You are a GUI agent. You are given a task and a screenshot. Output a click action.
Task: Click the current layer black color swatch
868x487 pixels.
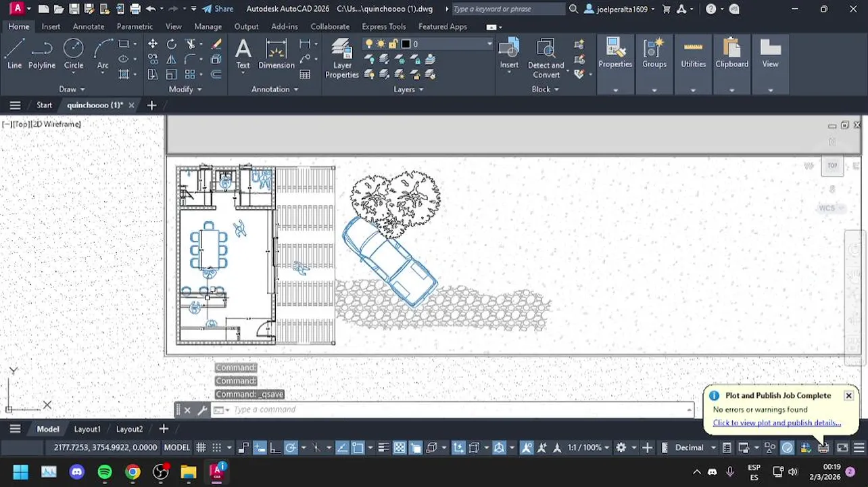point(406,44)
